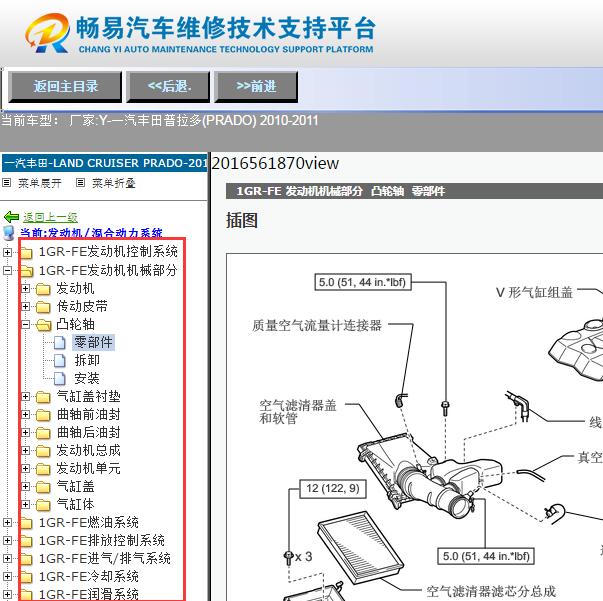Click the 菜单展开 list icon
603x601 pixels.
tap(7, 183)
